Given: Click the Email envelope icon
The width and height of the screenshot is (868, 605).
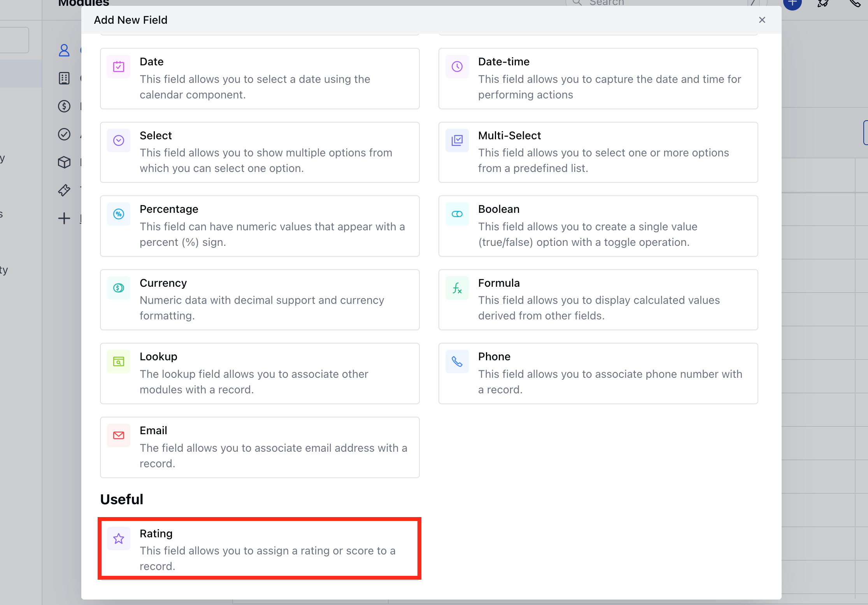Looking at the screenshot, I should point(119,435).
